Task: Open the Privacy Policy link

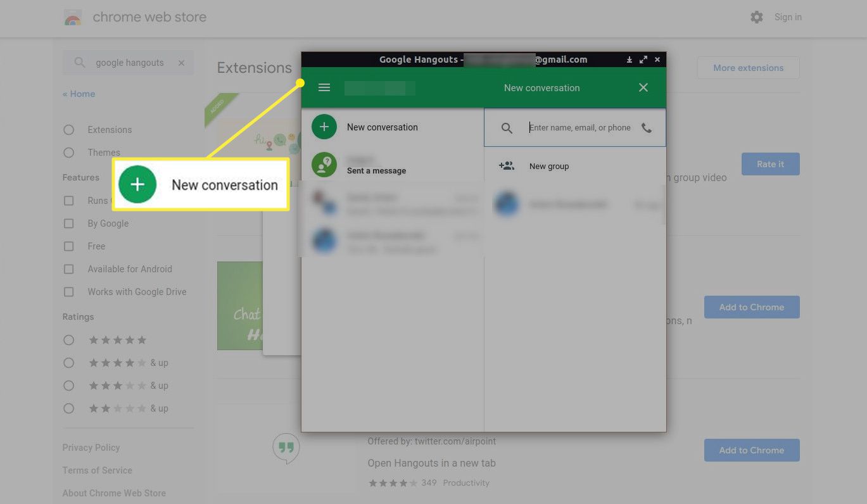Action: coord(91,448)
